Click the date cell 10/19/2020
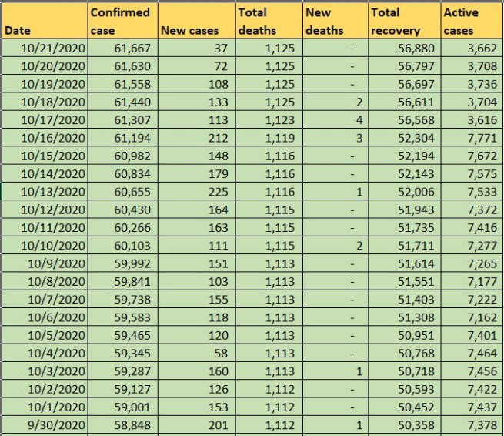504x436 pixels. (45, 84)
